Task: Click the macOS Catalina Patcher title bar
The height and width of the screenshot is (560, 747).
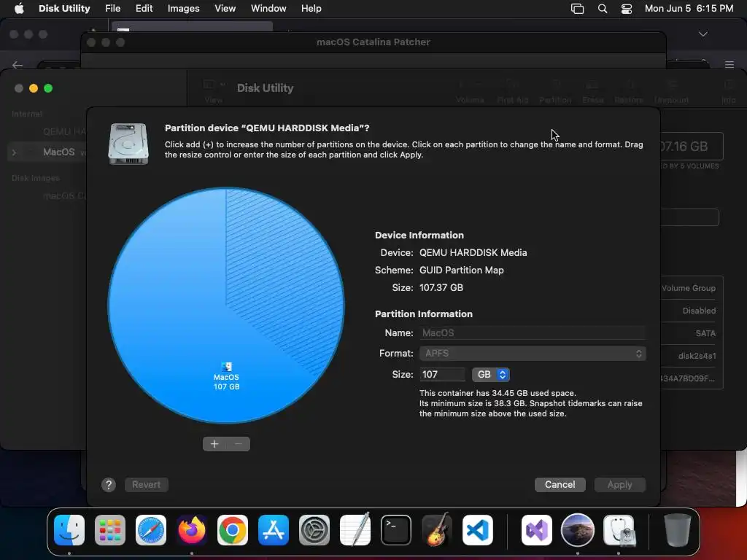Action: tap(373, 42)
